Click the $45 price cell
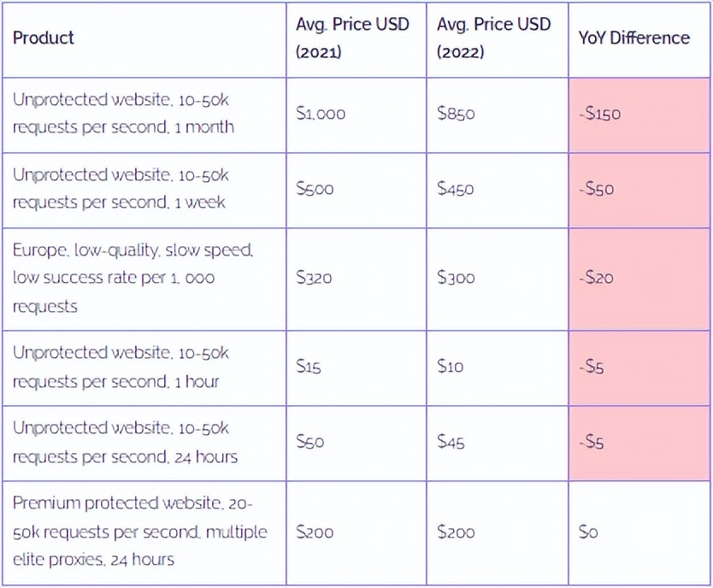The image size is (713, 588). pos(451,442)
